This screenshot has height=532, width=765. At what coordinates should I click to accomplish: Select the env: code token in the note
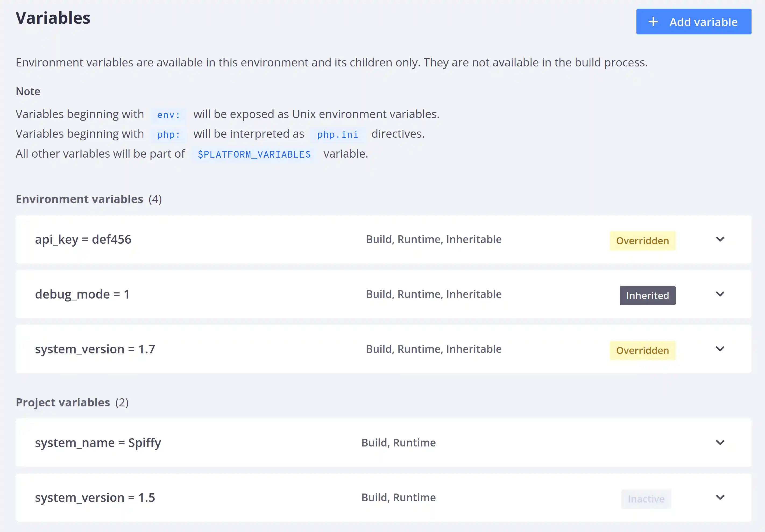(168, 115)
